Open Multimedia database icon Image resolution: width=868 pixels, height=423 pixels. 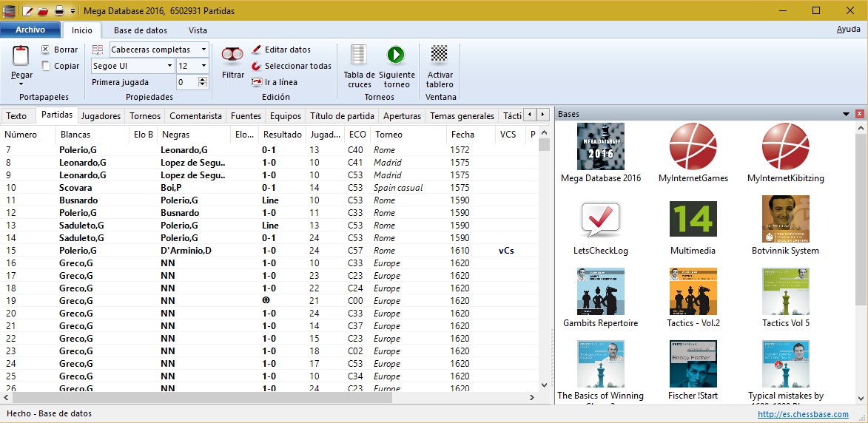point(693,220)
